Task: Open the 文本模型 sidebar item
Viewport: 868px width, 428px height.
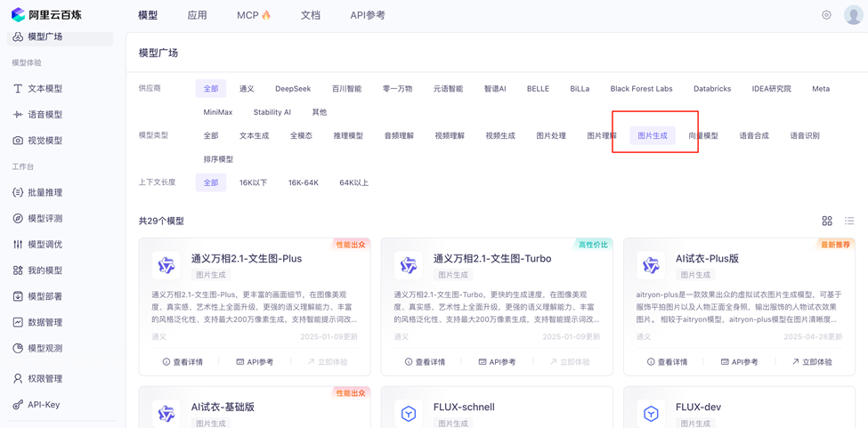Action: pyautogui.click(x=60, y=88)
